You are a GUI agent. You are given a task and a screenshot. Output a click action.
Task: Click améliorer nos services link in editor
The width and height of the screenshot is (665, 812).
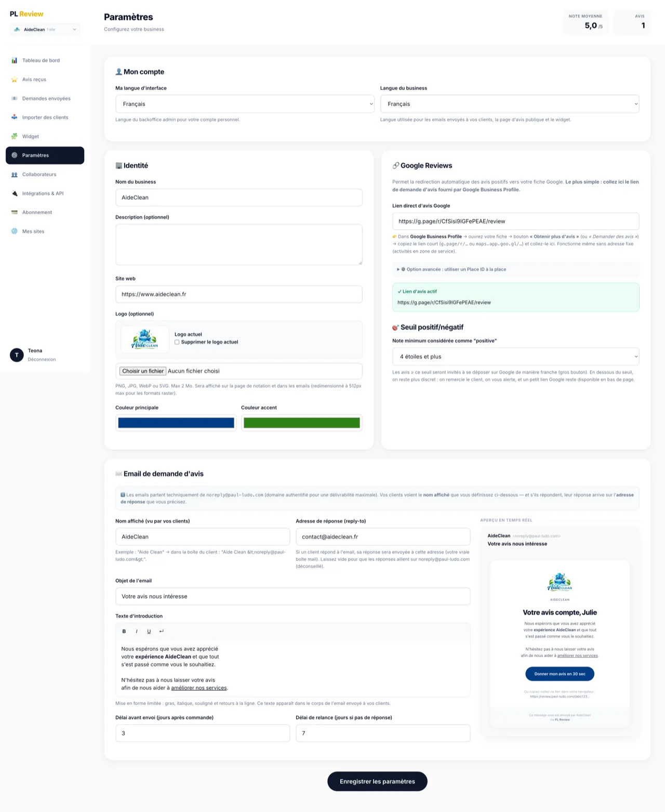pos(199,688)
